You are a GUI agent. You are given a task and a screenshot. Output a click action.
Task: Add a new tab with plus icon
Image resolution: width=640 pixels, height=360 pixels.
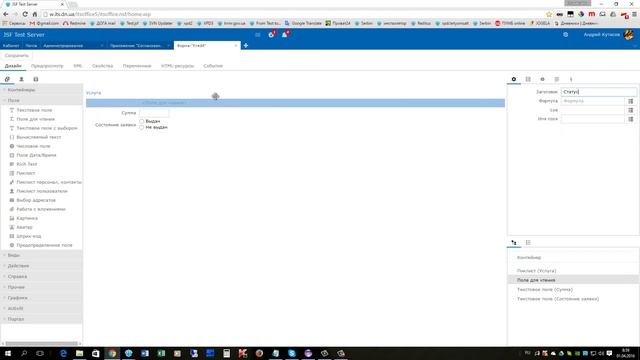[x=246, y=45]
